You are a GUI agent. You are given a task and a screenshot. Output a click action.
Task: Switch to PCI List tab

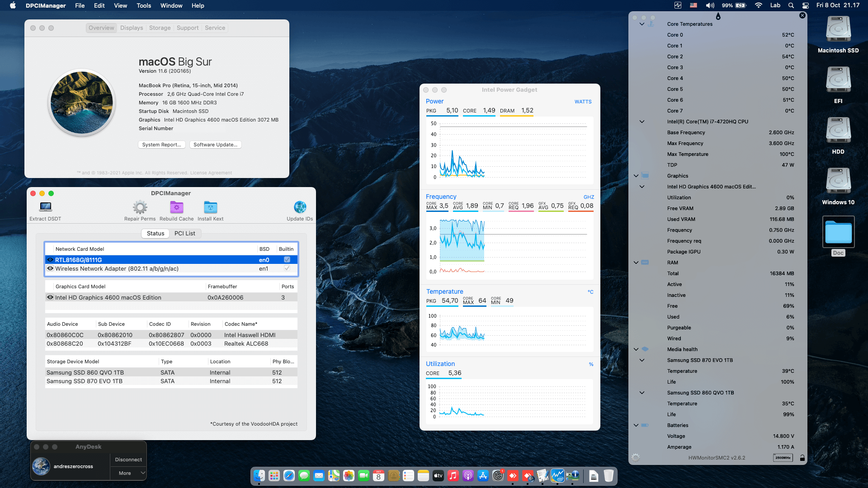[x=185, y=234]
